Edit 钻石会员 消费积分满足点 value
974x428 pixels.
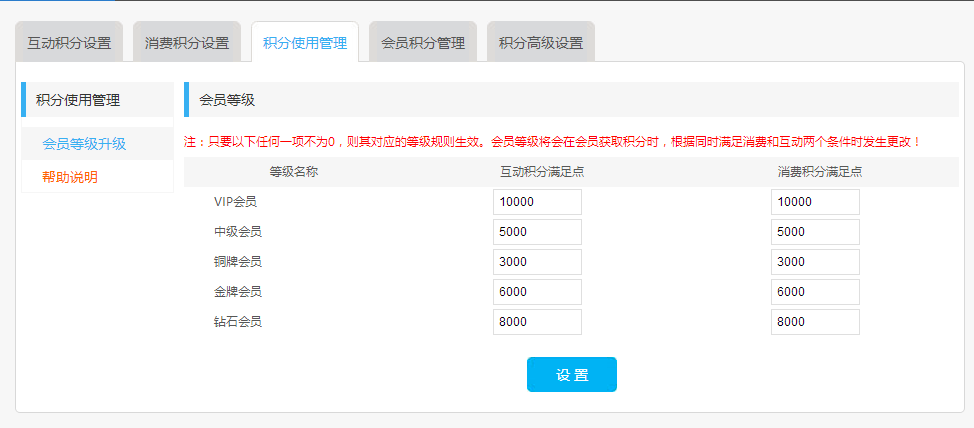(x=815, y=322)
